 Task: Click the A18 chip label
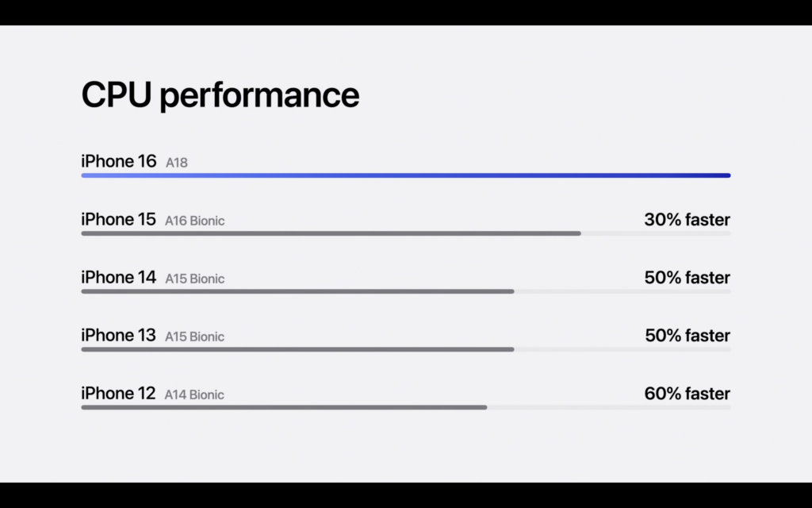[176, 163]
